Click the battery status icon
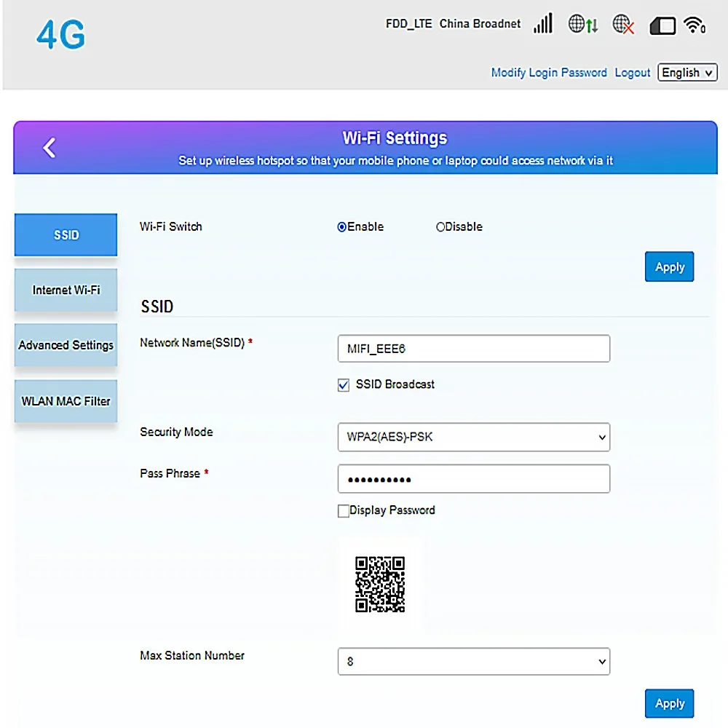The height and width of the screenshot is (728, 728). 662,25
